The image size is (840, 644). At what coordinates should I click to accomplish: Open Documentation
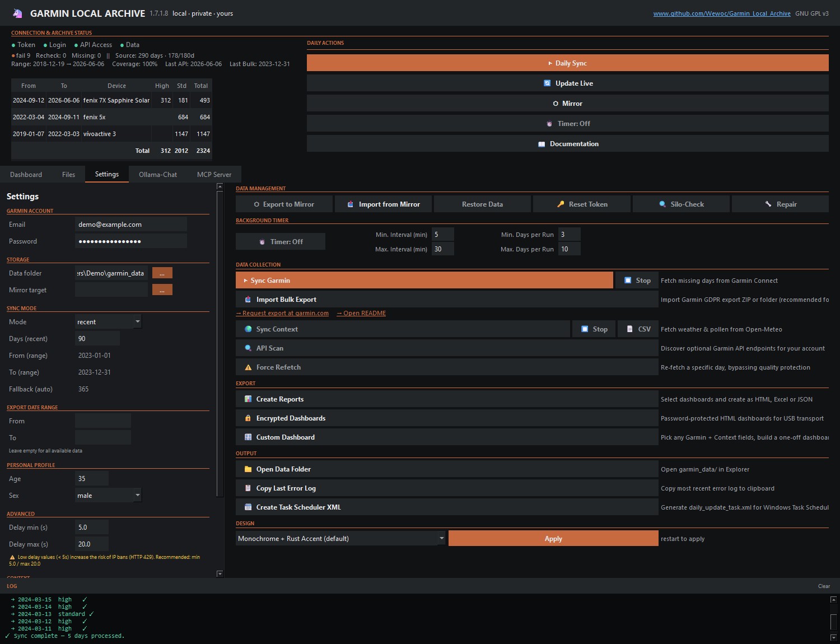(x=567, y=143)
